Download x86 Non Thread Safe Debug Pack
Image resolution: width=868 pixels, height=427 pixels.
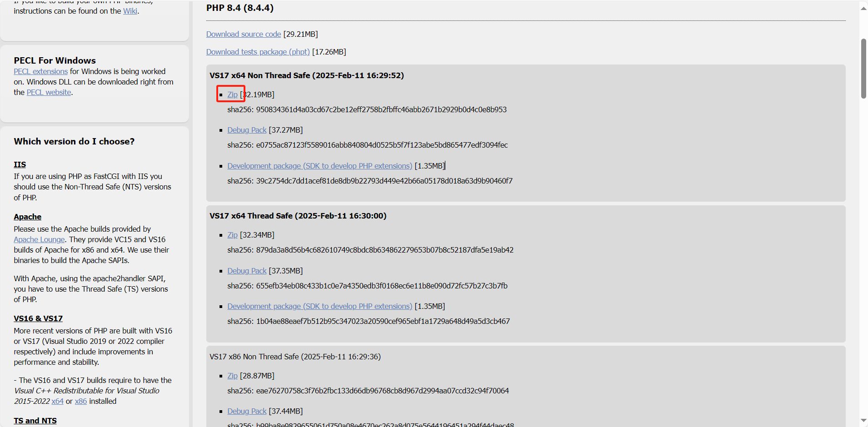[247, 411]
